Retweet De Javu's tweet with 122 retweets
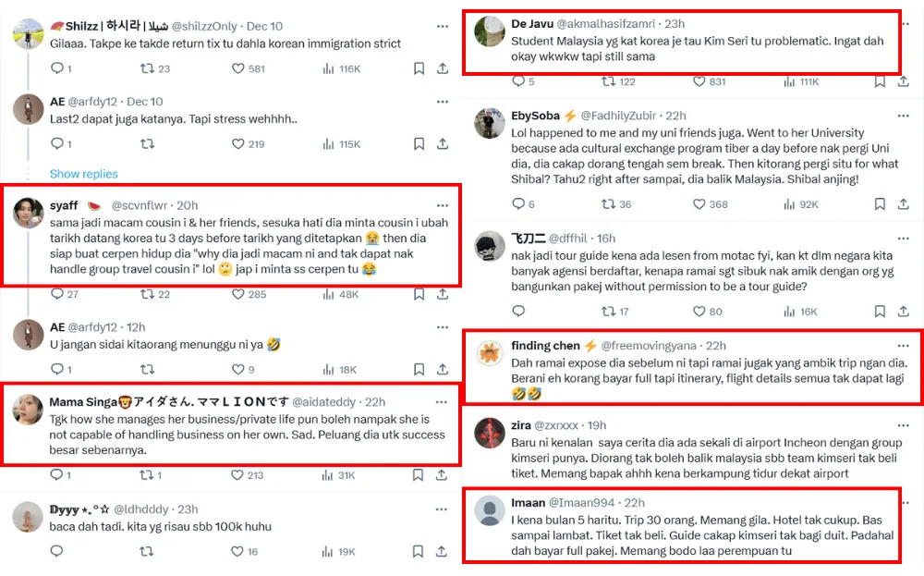 click(x=608, y=81)
